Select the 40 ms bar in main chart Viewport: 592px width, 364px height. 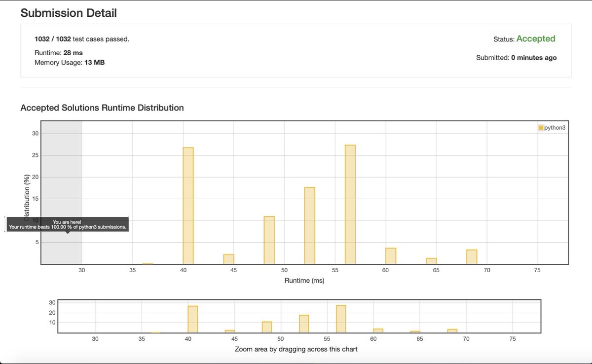tap(188, 206)
